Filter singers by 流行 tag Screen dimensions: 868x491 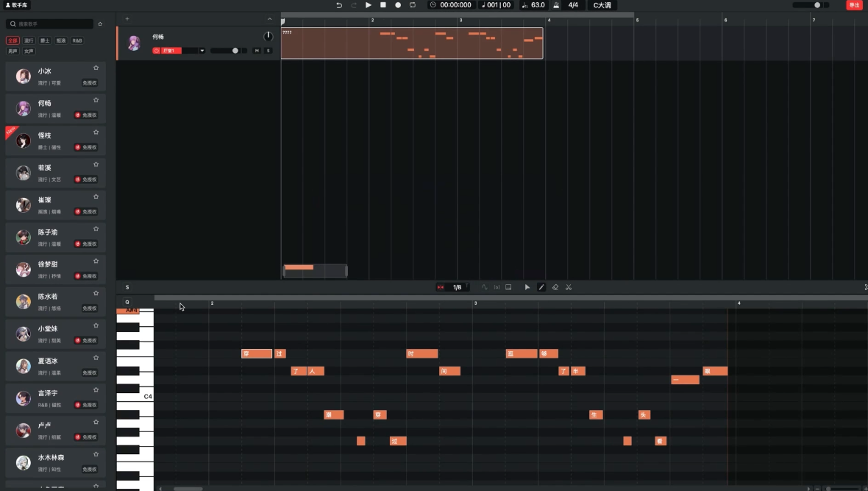(29, 41)
